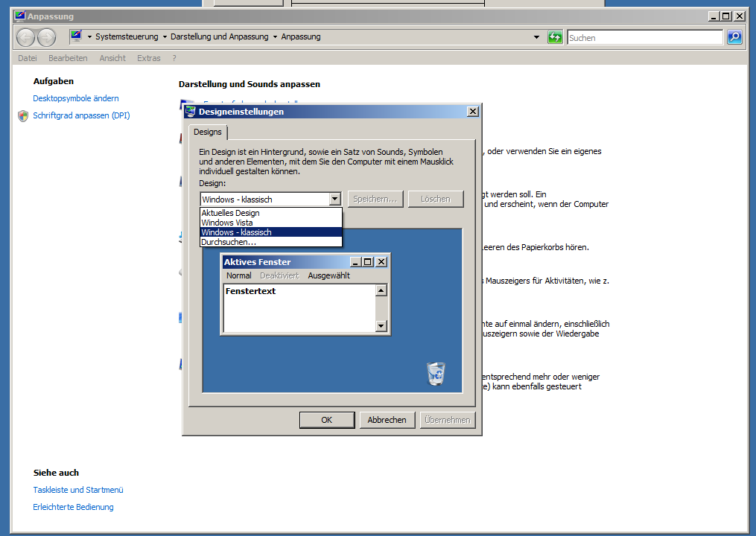Click the Suchen search field
Image resolution: width=756 pixels, height=536 pixels.
[645, 38]
